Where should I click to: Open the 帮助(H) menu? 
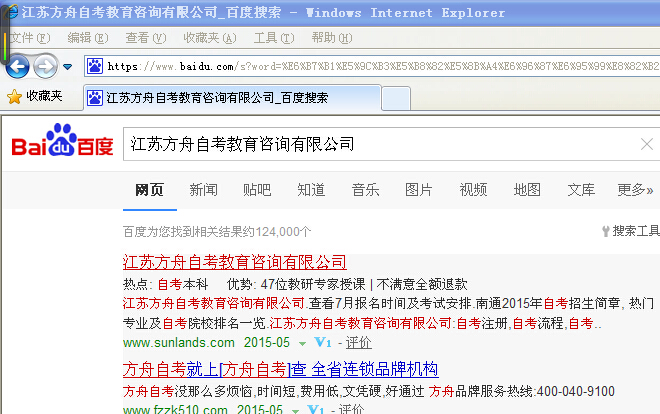click(332, 38)
